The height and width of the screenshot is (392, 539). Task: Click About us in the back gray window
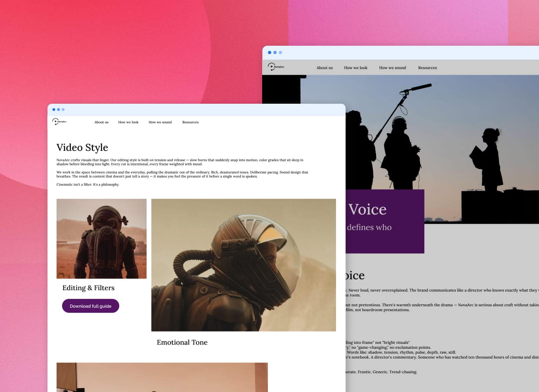point(325,68)
